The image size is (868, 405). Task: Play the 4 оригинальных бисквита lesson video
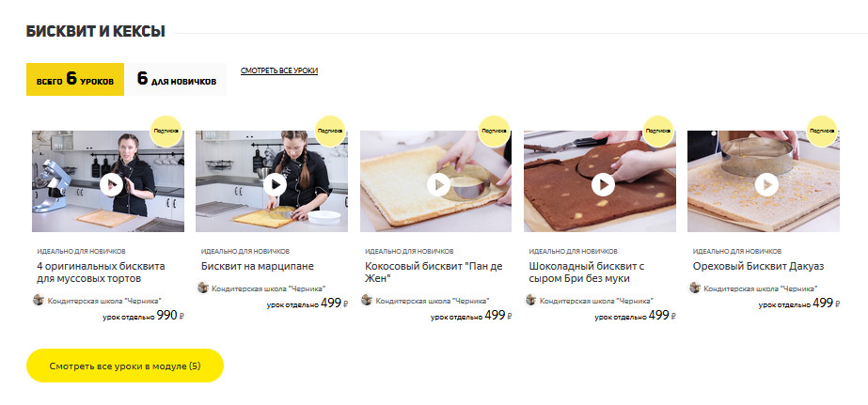click(111, 185)
